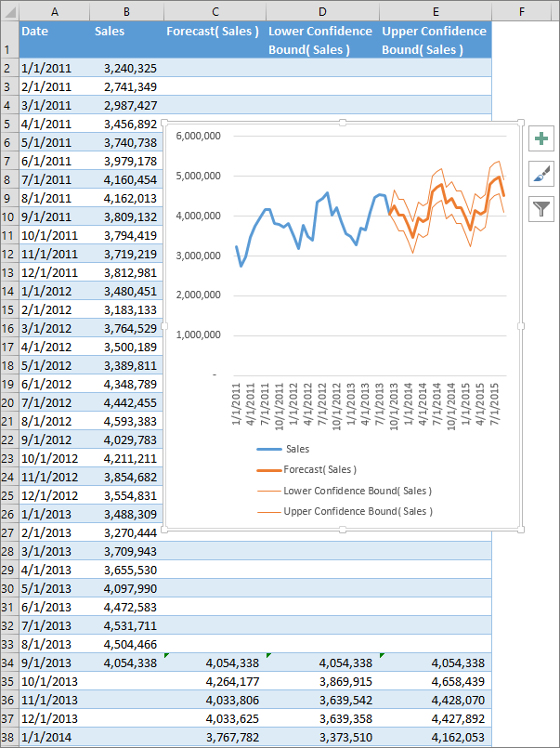The height and width of the screenshot is (748, 560).
Task: Open the Chart Styles paintbrush panel
Action: (541, 173)
